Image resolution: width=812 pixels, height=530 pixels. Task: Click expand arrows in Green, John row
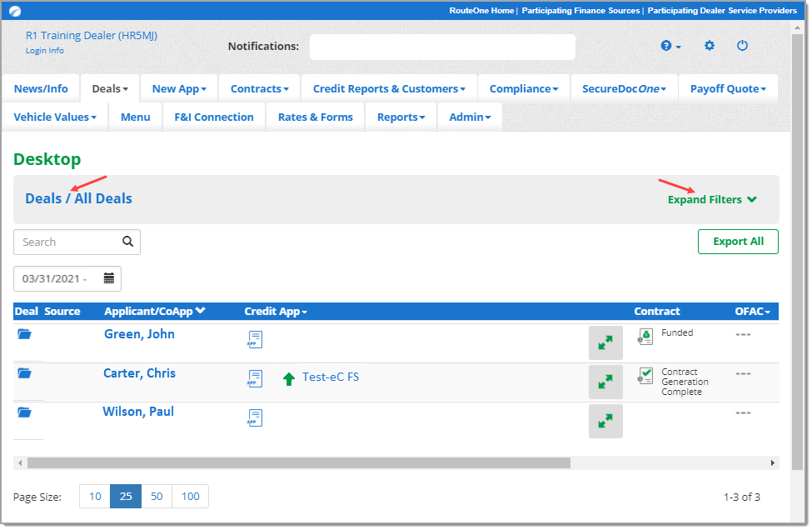[605, 342]
